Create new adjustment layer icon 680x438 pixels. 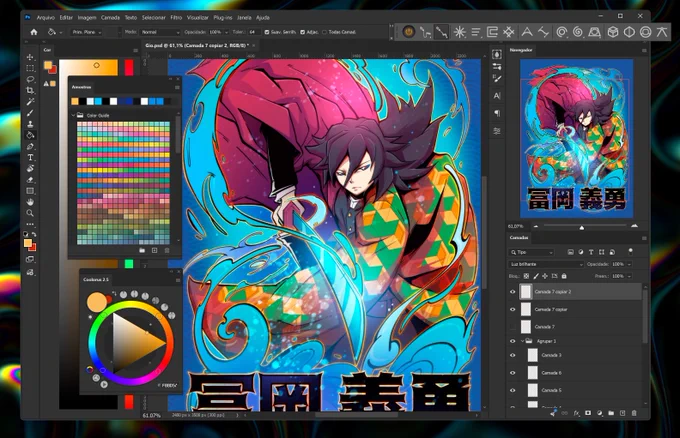(599, 413)
